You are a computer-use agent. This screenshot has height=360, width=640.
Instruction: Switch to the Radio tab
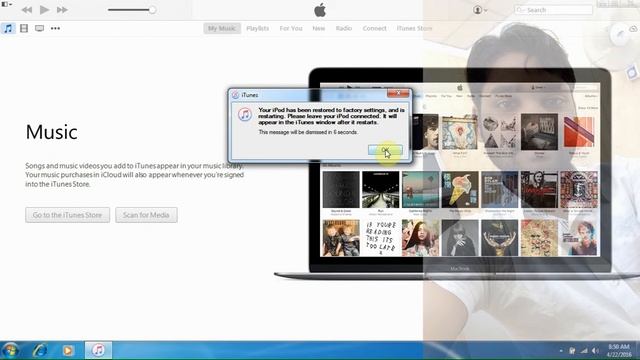(344, 28)
